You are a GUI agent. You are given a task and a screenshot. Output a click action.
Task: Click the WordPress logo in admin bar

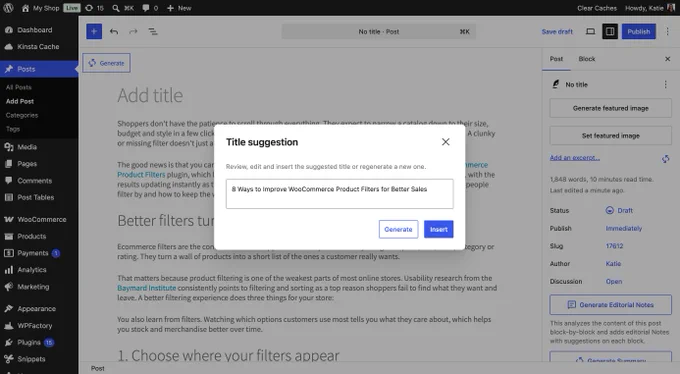(8, 8)
